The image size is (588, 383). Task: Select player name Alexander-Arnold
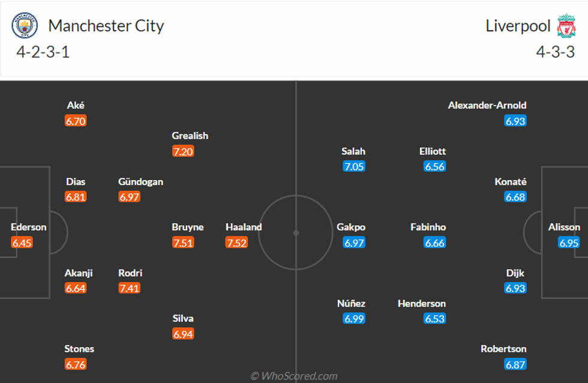[487, 105]
